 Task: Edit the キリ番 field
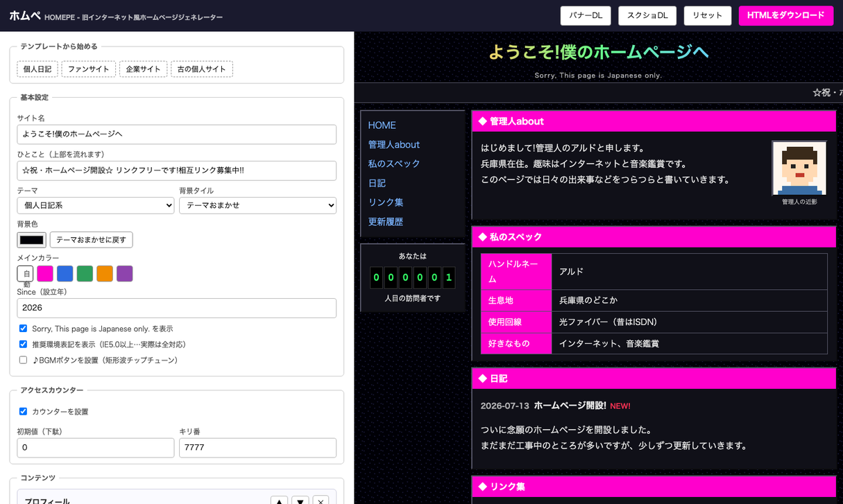coord(257,448)
